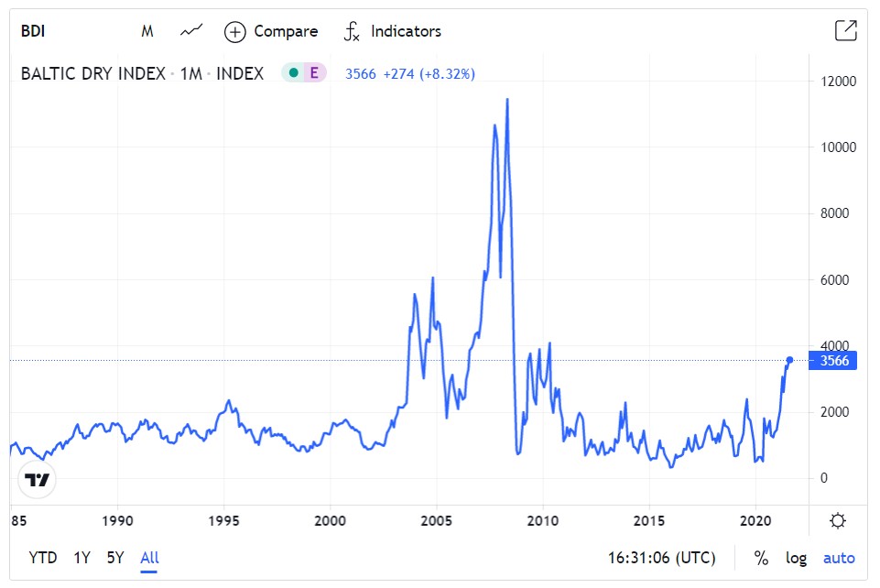
Task: Switch to the 1Y range
Action: click(82, 558)
